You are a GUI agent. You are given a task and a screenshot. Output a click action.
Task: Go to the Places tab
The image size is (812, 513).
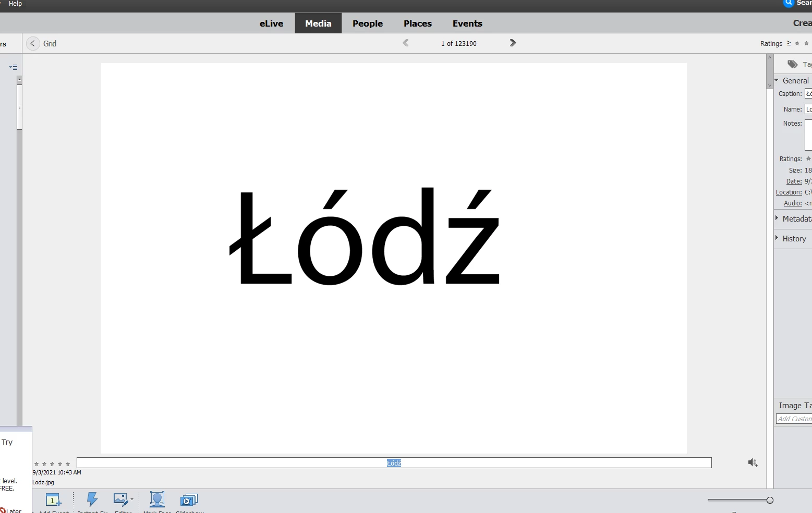point(418,23)
